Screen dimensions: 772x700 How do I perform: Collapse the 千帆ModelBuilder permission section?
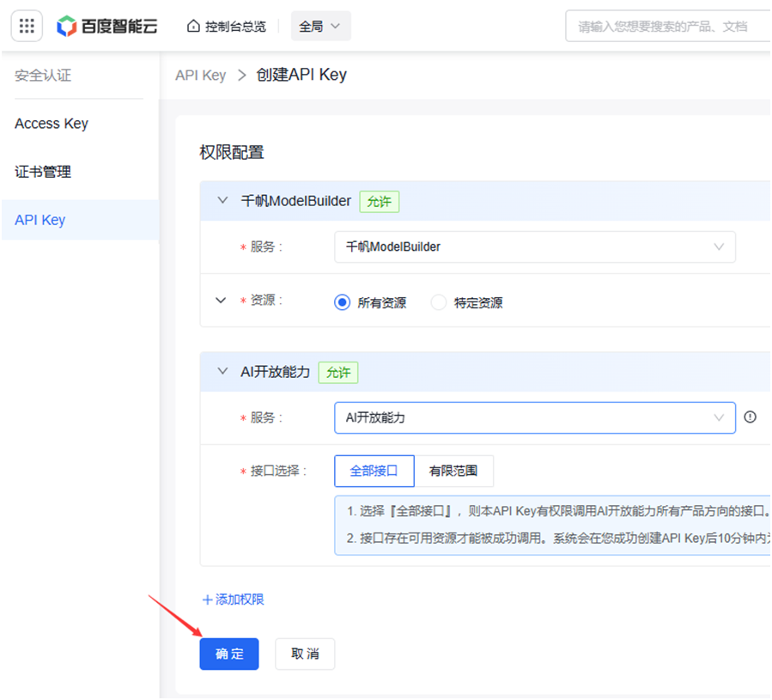222,200
